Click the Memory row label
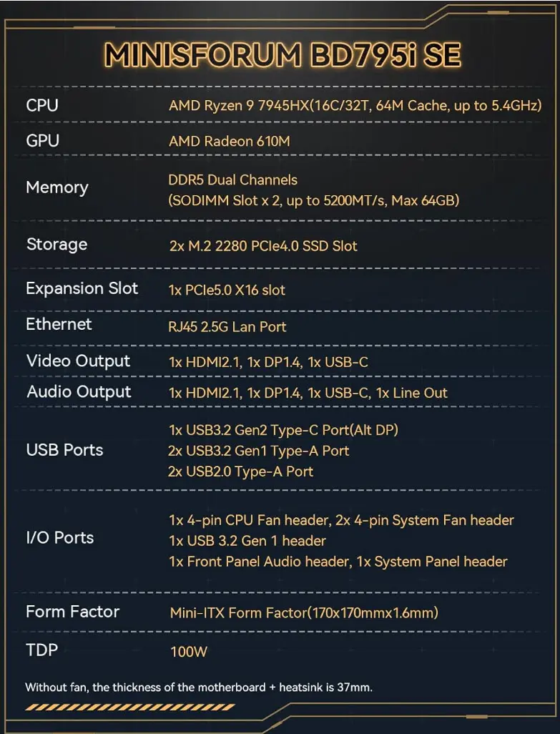This screenshot has width=560, height=734. pyautogui.click(x=57, y=187)
